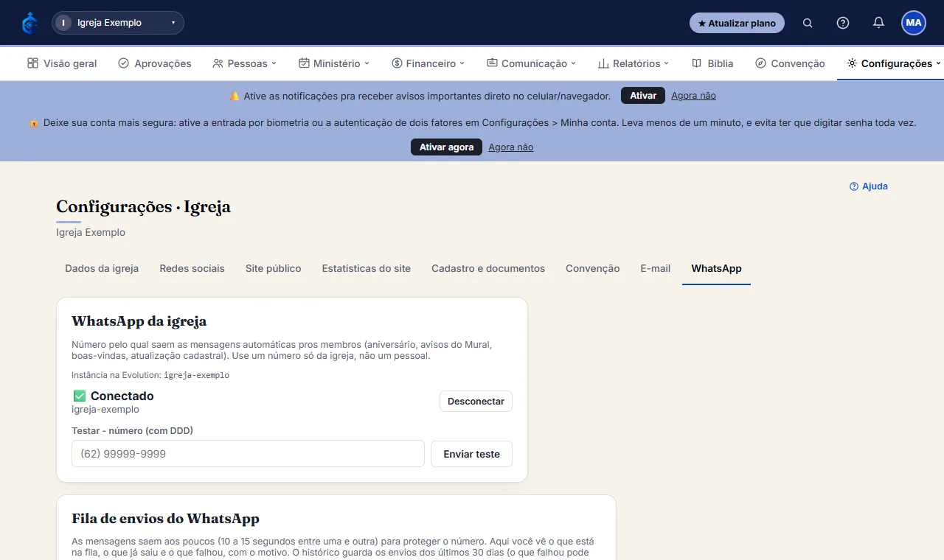Open the Bíblia menu item
The height and width of the screenshot is (560, 944).
click(x=712, y=63)
